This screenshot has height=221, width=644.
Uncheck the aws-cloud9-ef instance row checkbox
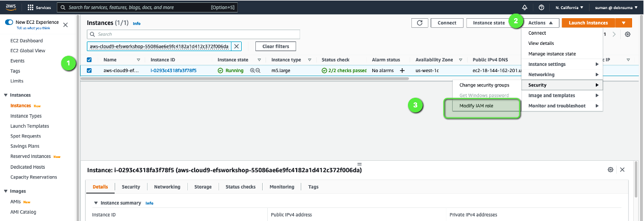89,70
